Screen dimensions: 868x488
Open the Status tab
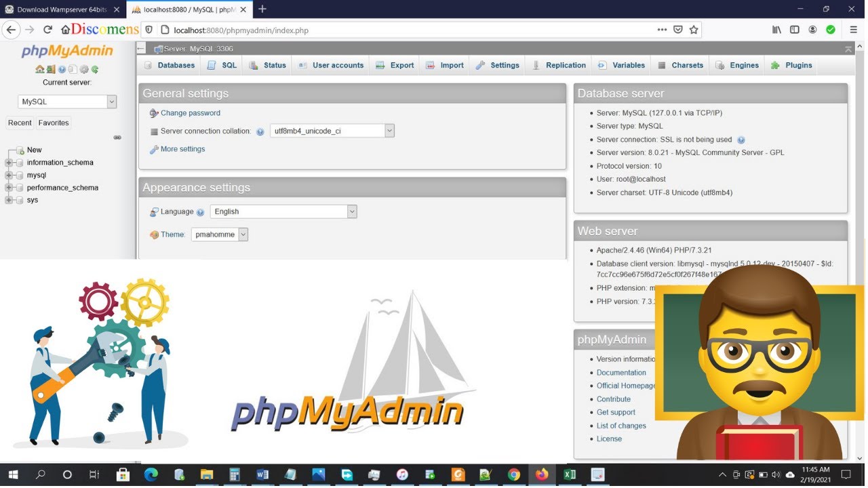[x=267, y=65]
